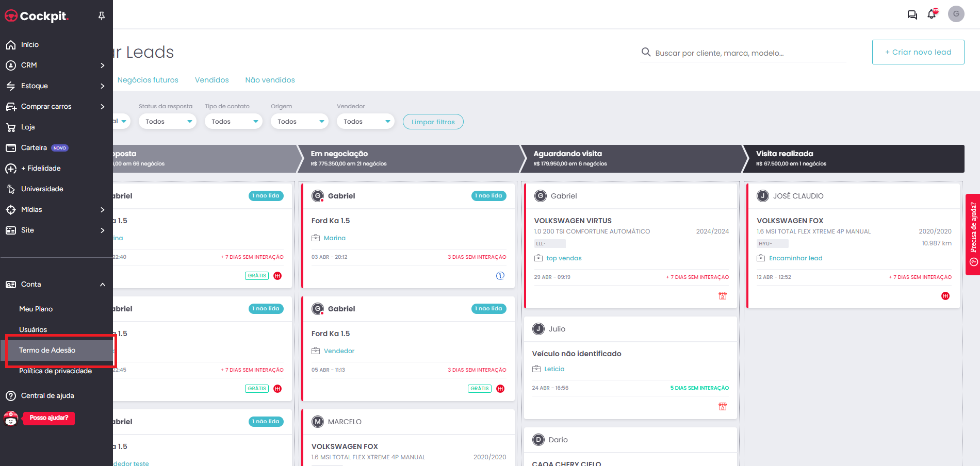Open the user avatar G menu

tap(956, 14)
